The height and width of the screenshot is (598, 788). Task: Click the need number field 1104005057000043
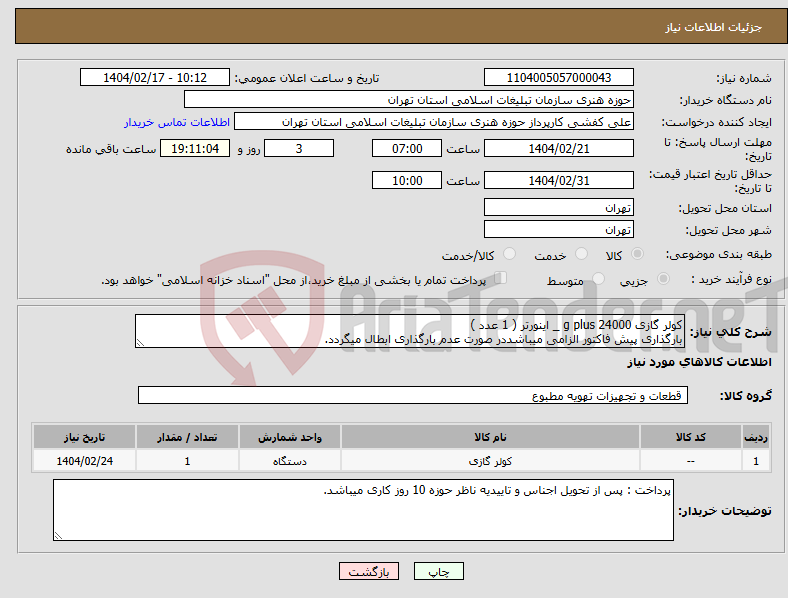click(x=558, y=77)
